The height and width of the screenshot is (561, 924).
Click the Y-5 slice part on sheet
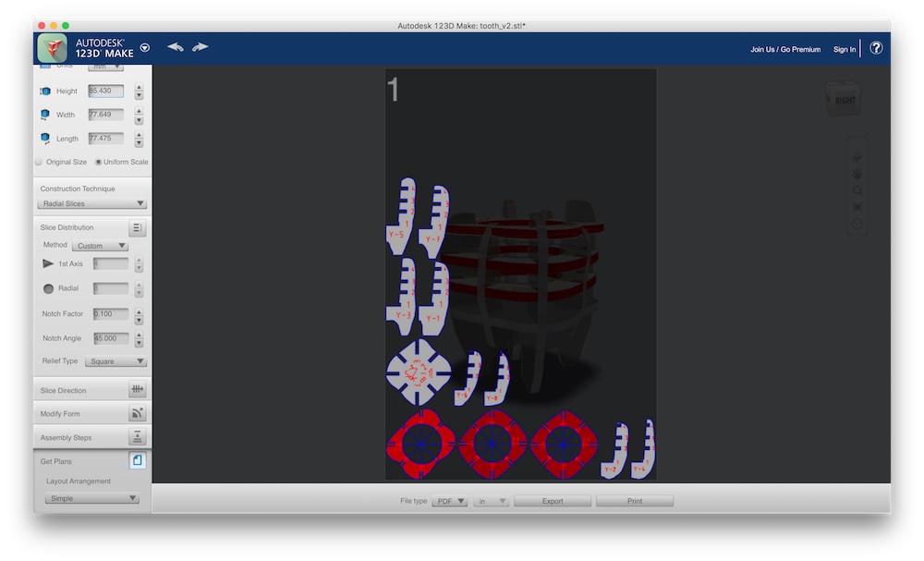[401, 216]
